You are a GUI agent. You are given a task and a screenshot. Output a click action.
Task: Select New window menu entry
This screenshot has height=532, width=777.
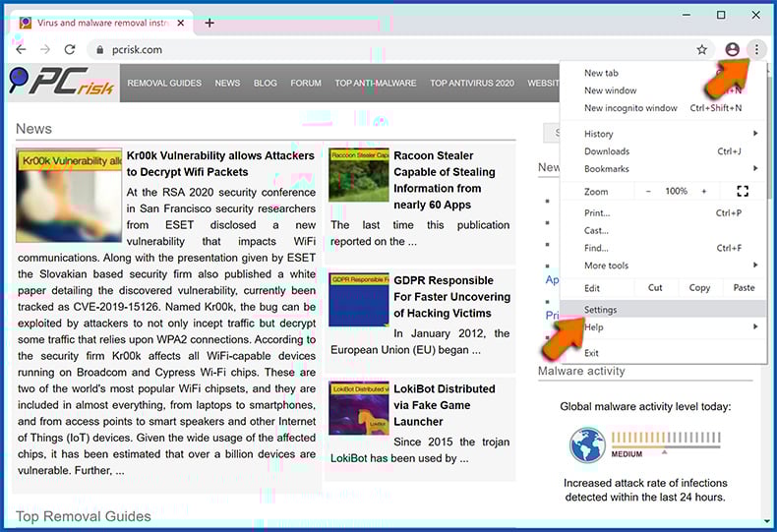[x=663, y=90]
